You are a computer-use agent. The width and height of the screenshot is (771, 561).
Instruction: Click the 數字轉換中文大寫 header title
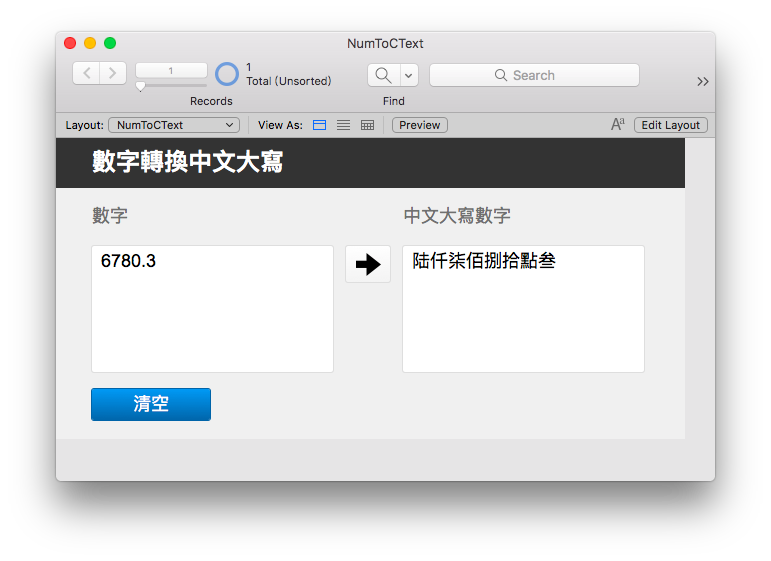coord(187,162)
